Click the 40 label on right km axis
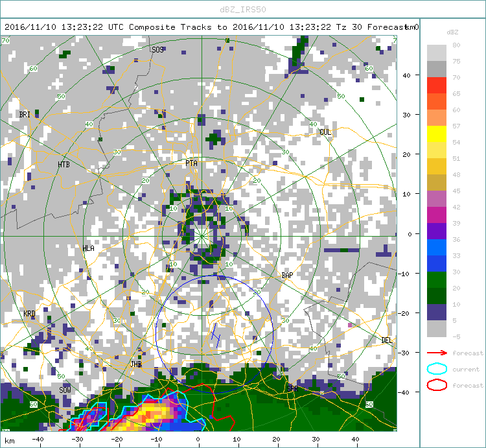The width and height of the screenshot is (486, 448). (x=406, y=75)
